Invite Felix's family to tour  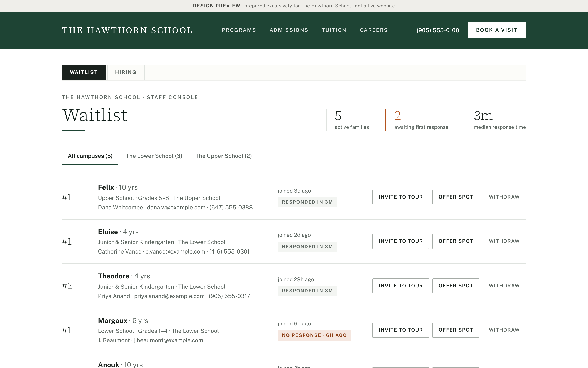pyautogui.click(x=401, y=197)
